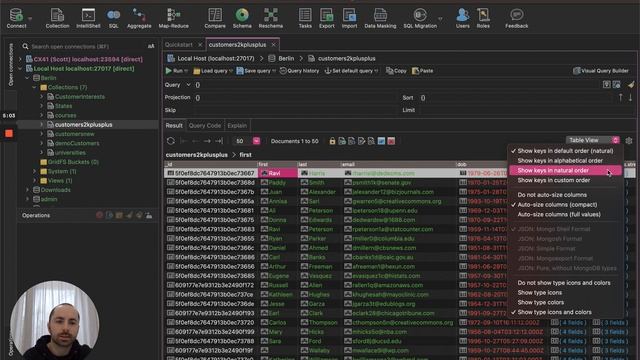The image size is (640, 360).
Task: Expand the Downloads database node
Action: (x=27, y=190)
